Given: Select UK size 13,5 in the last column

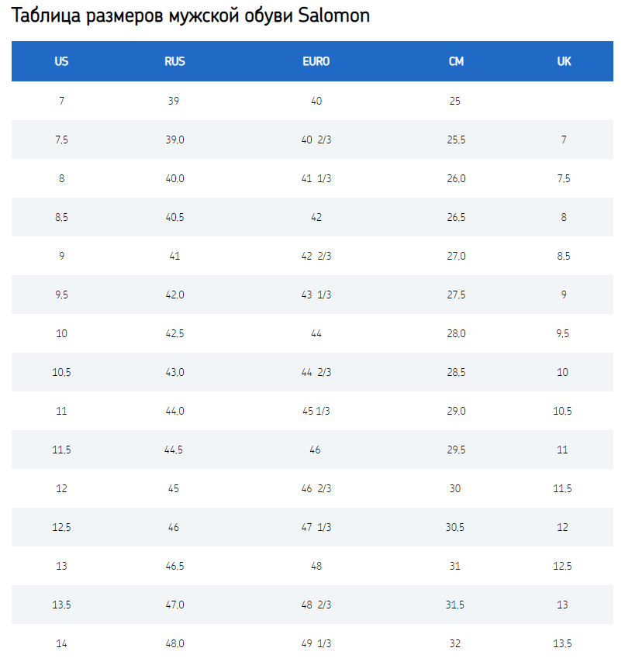Looking at the screenshot, I should 564,644.
